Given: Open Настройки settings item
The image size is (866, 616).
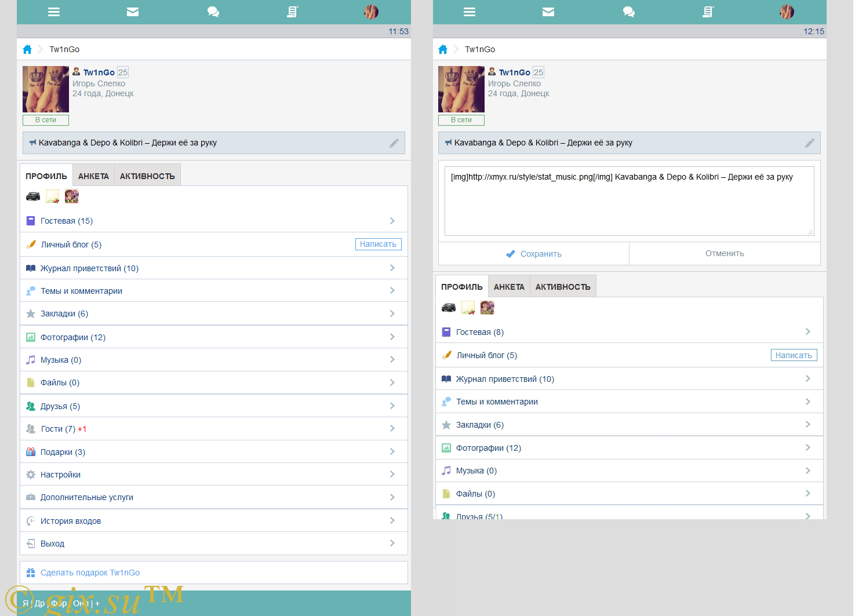Looking at the screenshot, I should (60, 475).
